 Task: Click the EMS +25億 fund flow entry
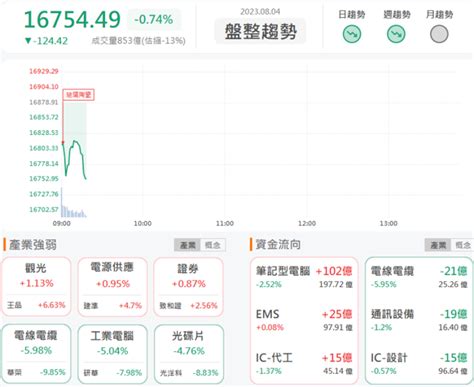(304, 320)
